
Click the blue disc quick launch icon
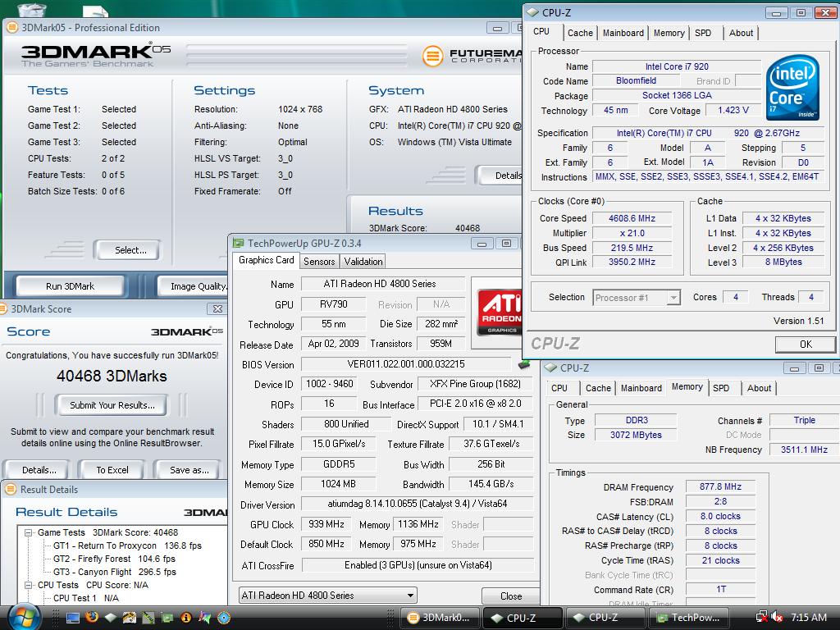224,618
